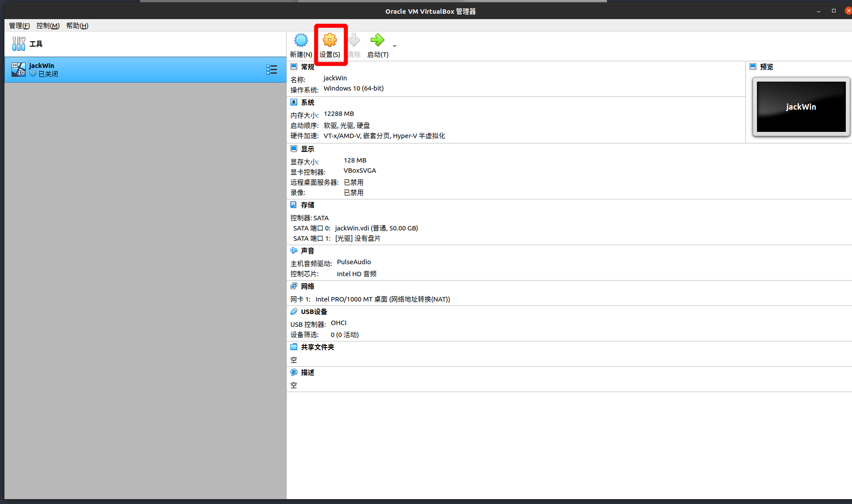
Task: Click the General (常规) section icon
Action: [x=293, y=67]
